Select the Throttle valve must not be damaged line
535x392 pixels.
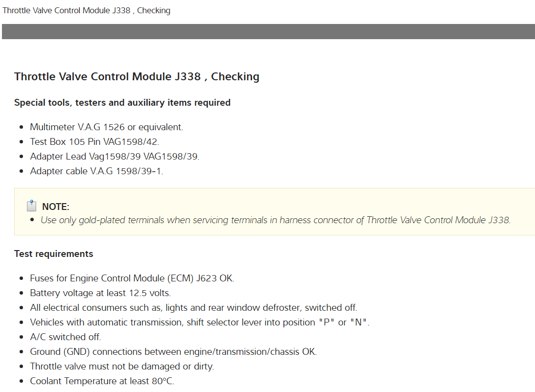(x=122, y=367)
